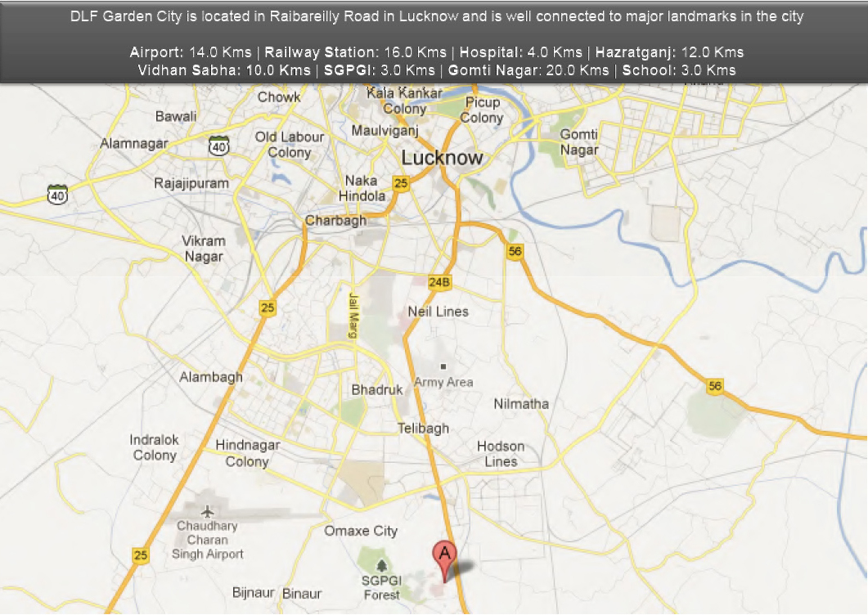
Task: Click the DLF Garden City header banner
Action: [434, 14]
